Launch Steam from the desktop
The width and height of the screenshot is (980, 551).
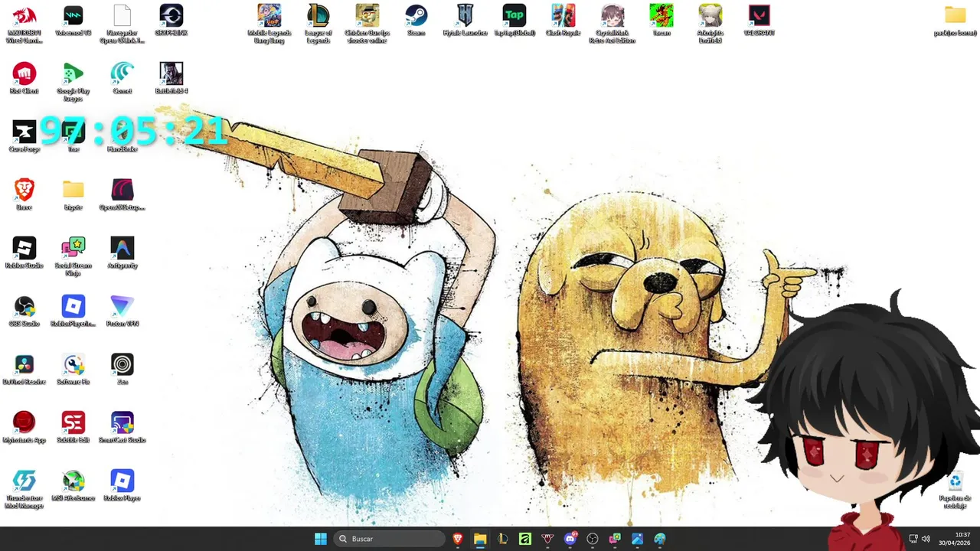[416, 21]
